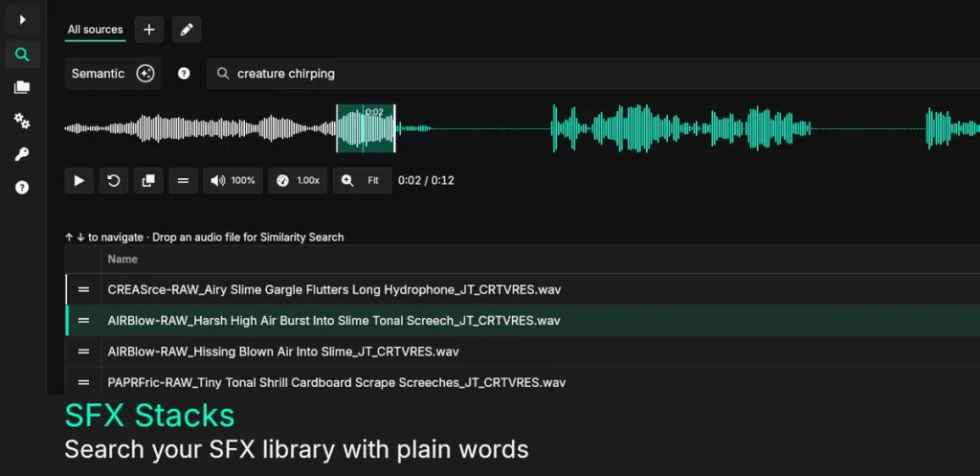Click the selected 0:02 waveform region
Image resolution: width=980 pixels, height=476 pixels.
pyautogui.click(x=366, y=128)
